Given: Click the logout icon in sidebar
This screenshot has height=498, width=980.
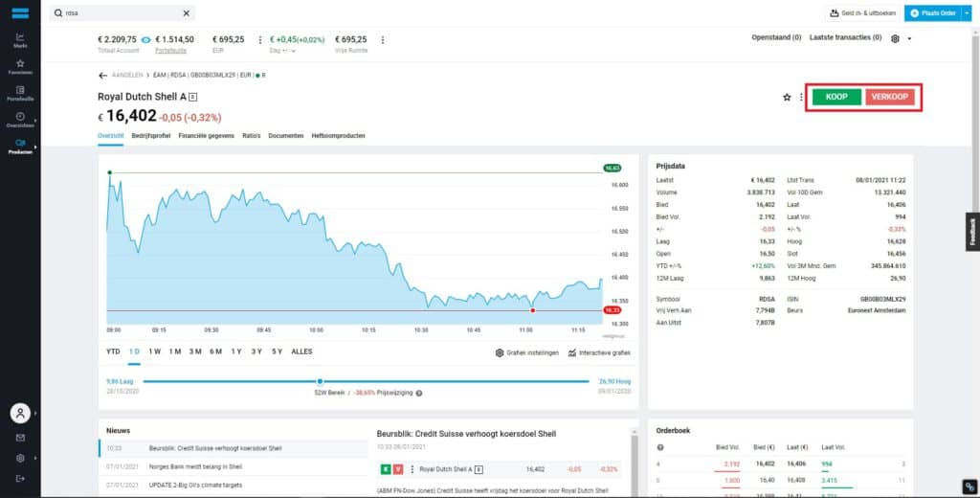Looking at the screenshot, I should click(20, 479).
